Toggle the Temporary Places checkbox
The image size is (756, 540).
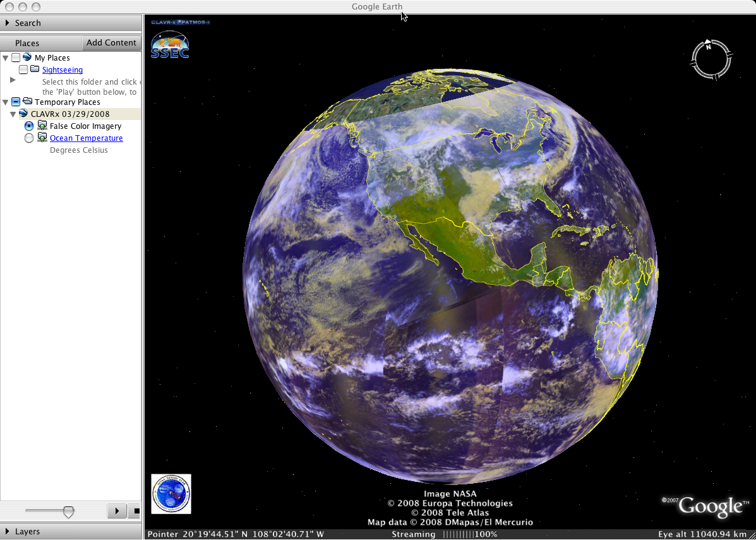point(16,102)
